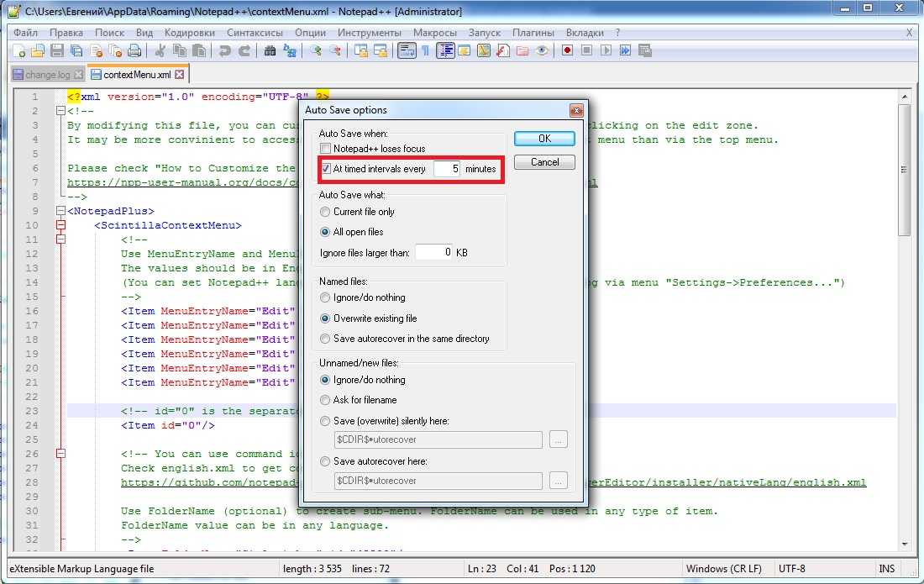This screenshot has height=584, width=924.
Task: Select the Undo icon on the toolbar
Action: pyautogui.click(x=223, y=50)
